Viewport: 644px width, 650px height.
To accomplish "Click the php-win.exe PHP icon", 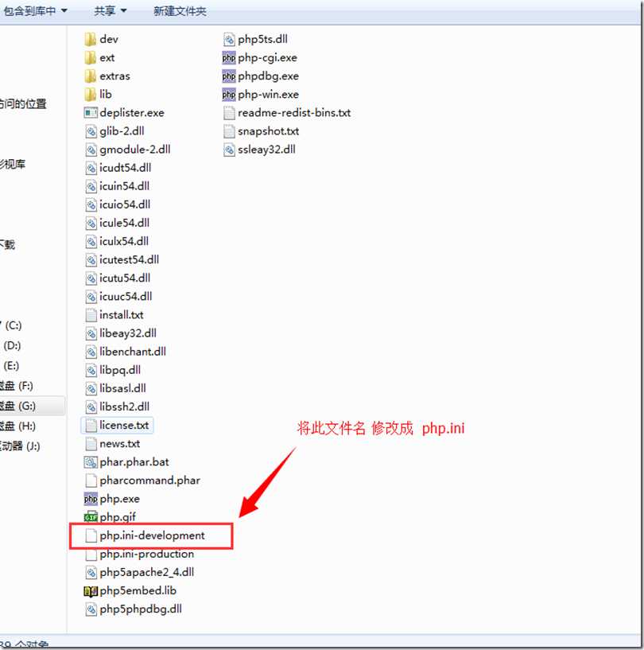I will (x=229, y=95).
